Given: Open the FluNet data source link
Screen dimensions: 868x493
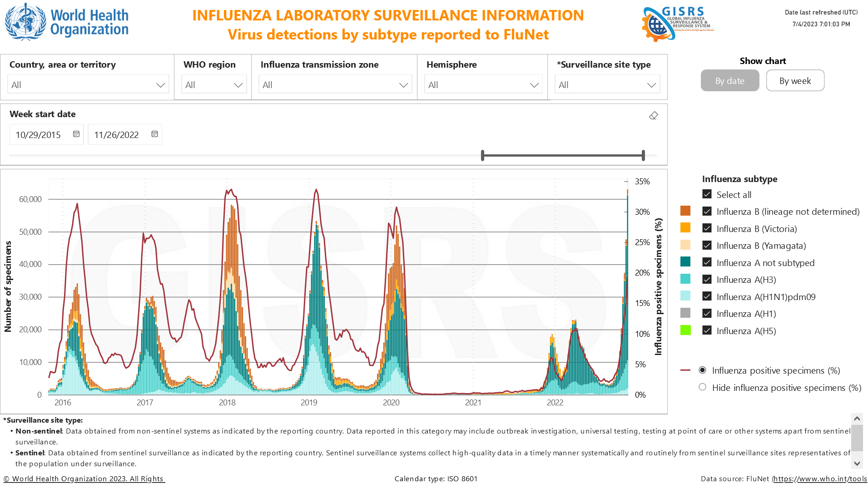Looking at the screenshot, I should (x=820, y=478).
